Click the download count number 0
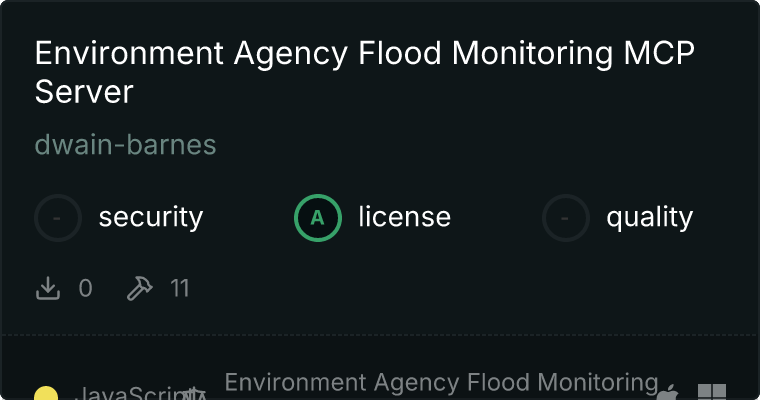The width and height of the screenshot is (760, 400). tap(85, 289)
